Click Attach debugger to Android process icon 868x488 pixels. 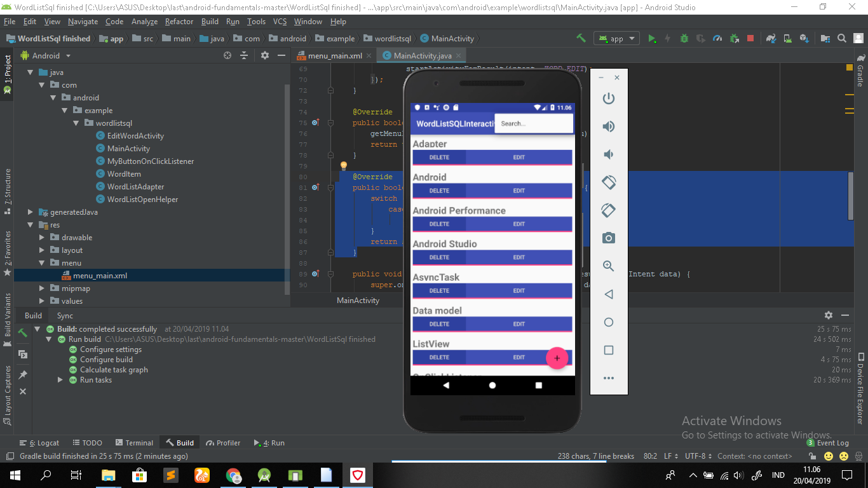click(x=734, y=38)
